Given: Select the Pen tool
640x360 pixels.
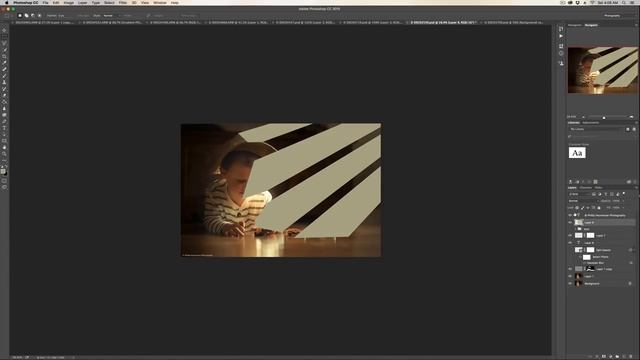Looking at the screenshot, I should pos(4,122).
